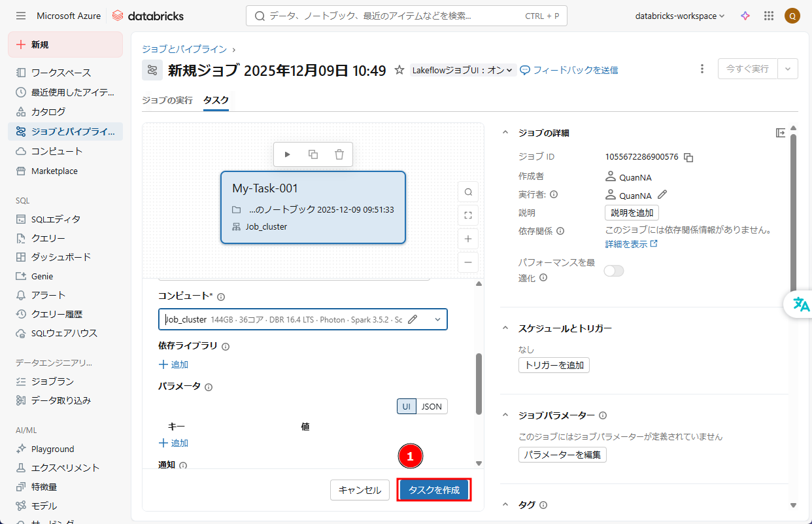
Task: Toggle the performance optimization switch
Action: coord(614,271)
